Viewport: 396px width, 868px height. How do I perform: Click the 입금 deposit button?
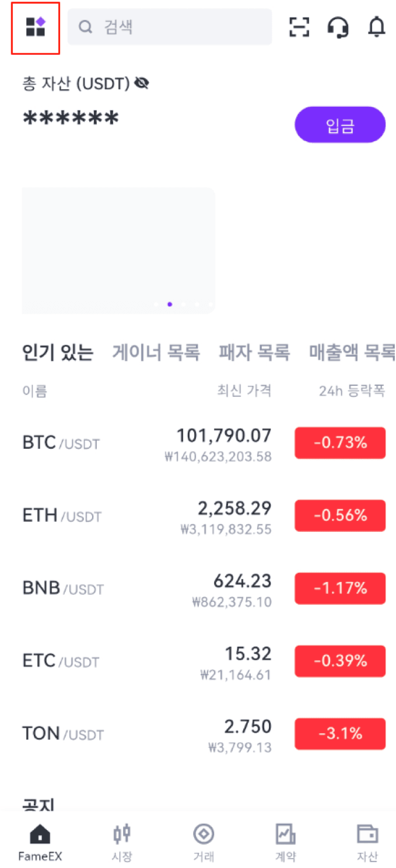340,124
